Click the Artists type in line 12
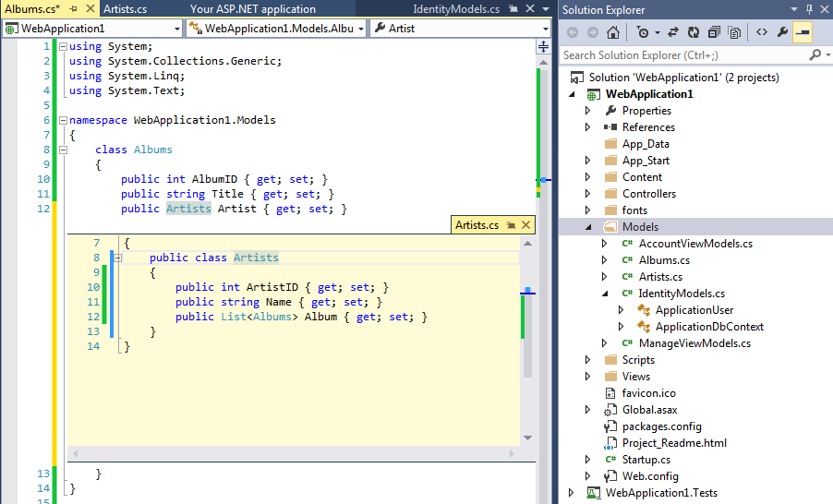This screenshot has height=504, width=833. point(188,209)
